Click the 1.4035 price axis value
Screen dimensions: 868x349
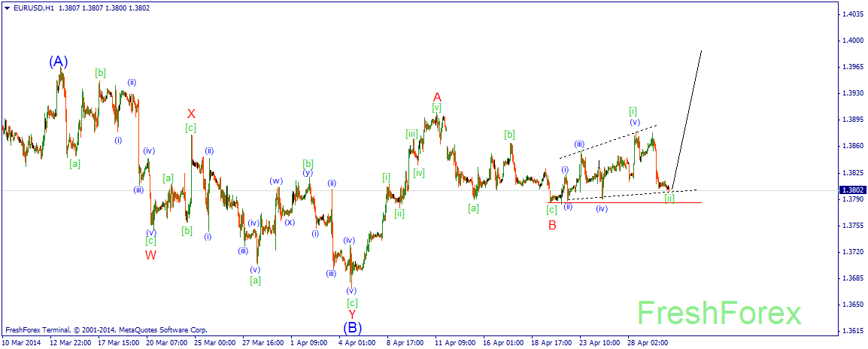pos(851,14)
